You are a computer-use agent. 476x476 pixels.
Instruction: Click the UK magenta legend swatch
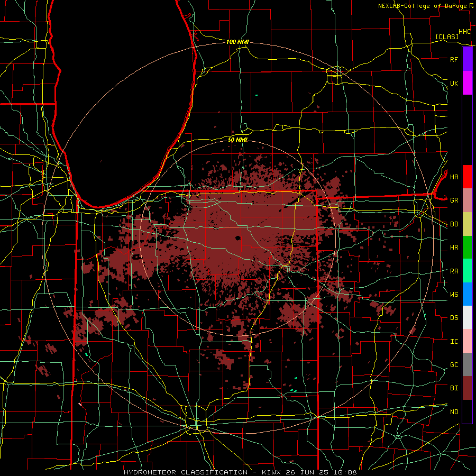(467, 83)
